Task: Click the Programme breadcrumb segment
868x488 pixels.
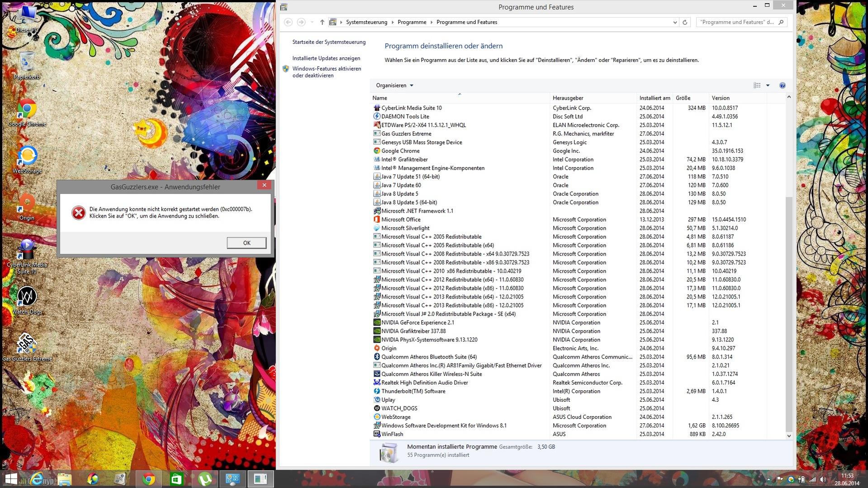Action: point(412,22)
